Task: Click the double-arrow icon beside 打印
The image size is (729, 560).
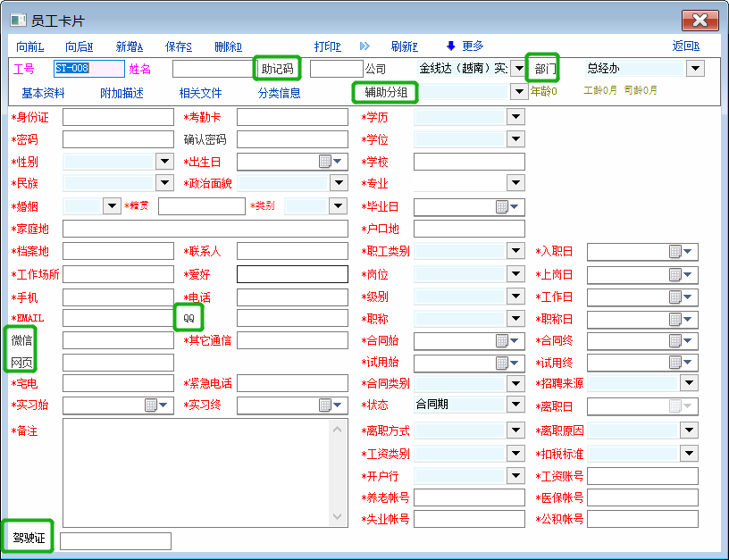Action: (364, 46)
